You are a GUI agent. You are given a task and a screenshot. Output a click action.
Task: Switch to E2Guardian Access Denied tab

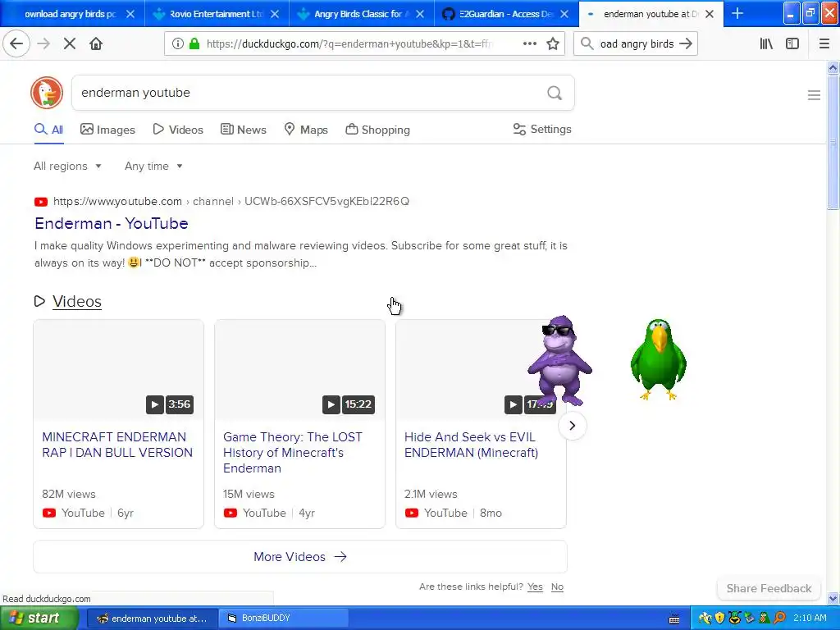[x=505, y=14]
